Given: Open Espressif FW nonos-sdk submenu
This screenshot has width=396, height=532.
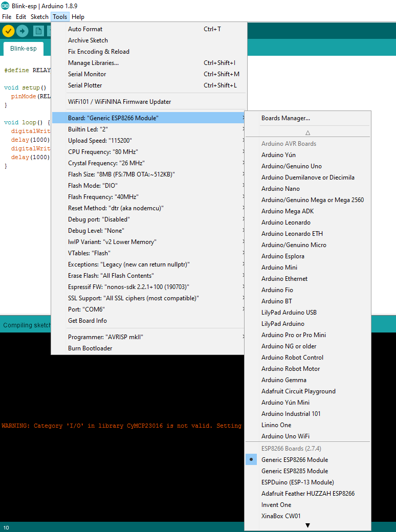Looking at the screenshot, I should (x=148, y=287).
